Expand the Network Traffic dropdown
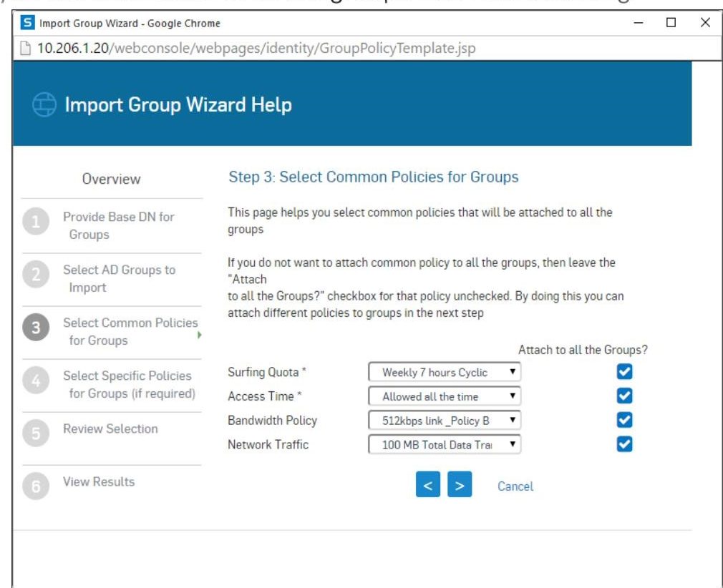Viewport: 723px width, 588px height. coord(445,445)
